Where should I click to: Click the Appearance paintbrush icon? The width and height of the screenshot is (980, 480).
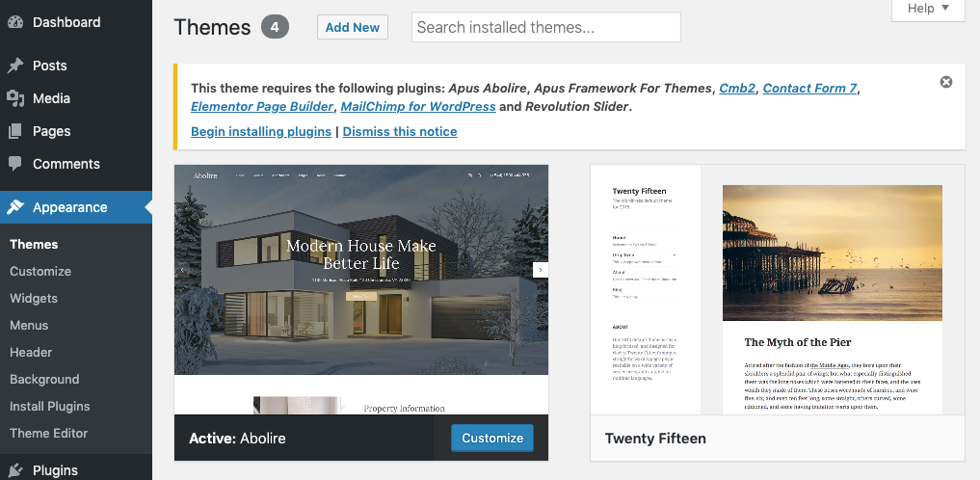[15, 207]
